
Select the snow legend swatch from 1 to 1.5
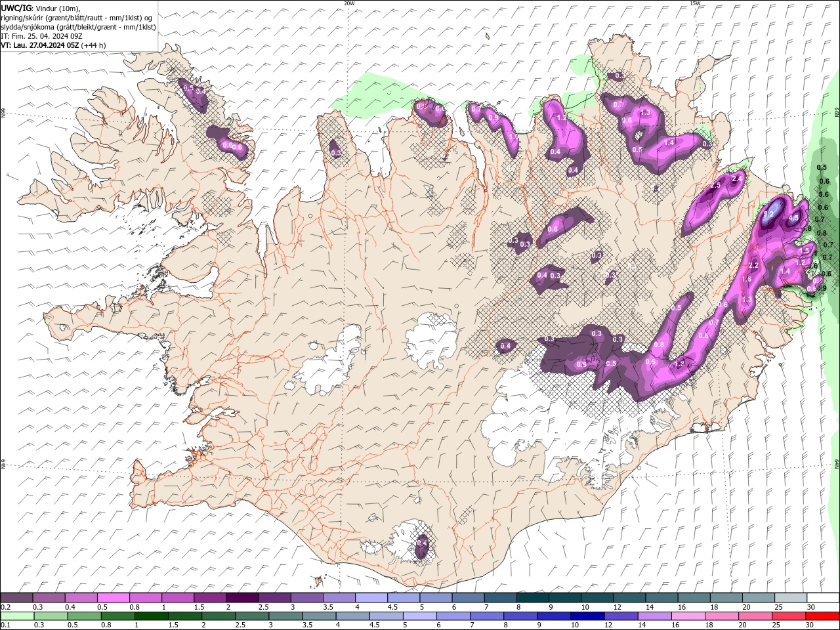click(178, 598)
